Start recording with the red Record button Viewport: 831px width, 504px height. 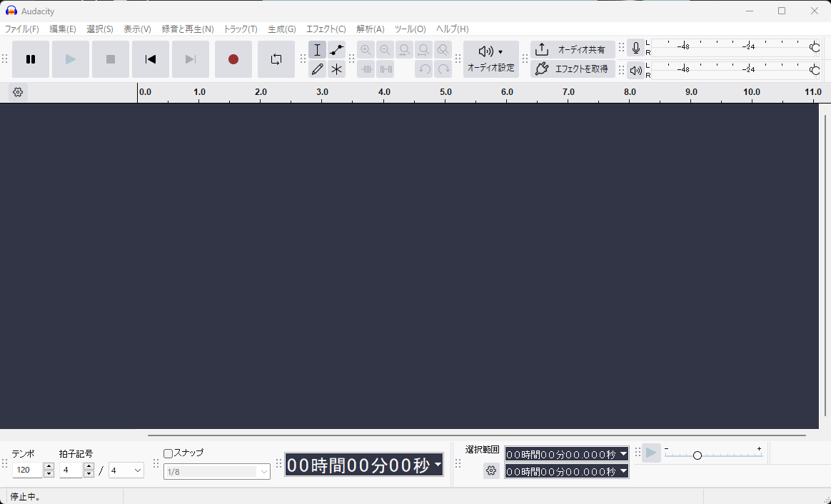pos(233,59)
